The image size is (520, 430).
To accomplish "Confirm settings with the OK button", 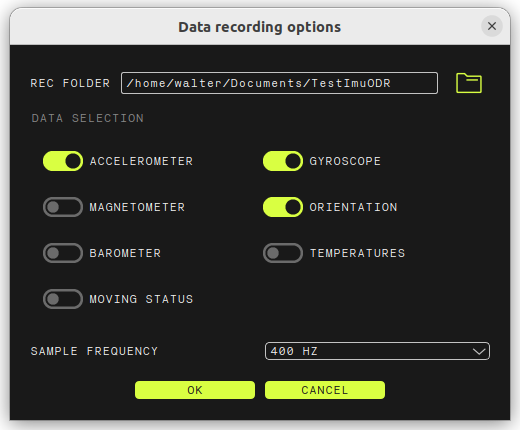I will click(195, 390).
